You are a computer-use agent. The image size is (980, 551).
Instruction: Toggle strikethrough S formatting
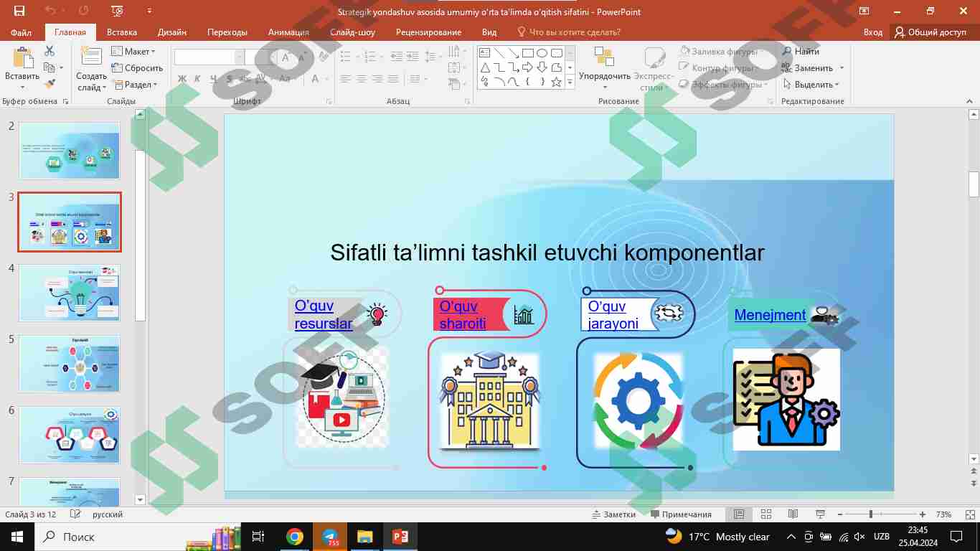[230, 79]
